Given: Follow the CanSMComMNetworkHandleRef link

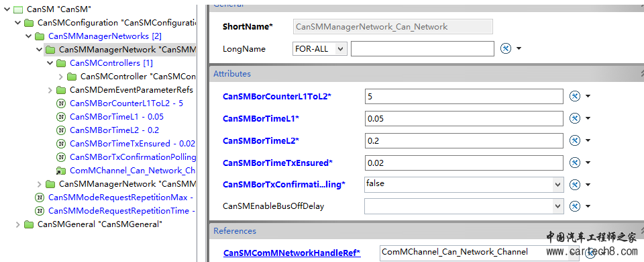Looking at the screenshot, I should tap(292, 253).
